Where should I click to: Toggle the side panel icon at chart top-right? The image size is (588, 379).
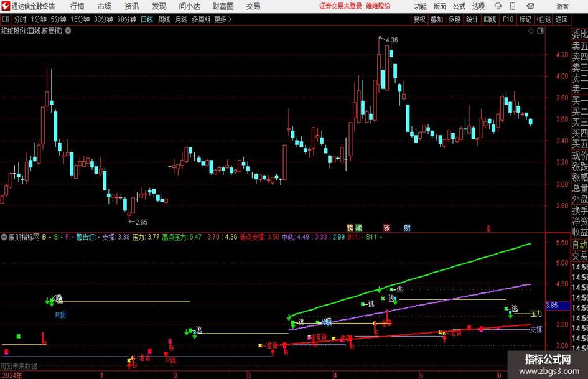pos(540,31)
